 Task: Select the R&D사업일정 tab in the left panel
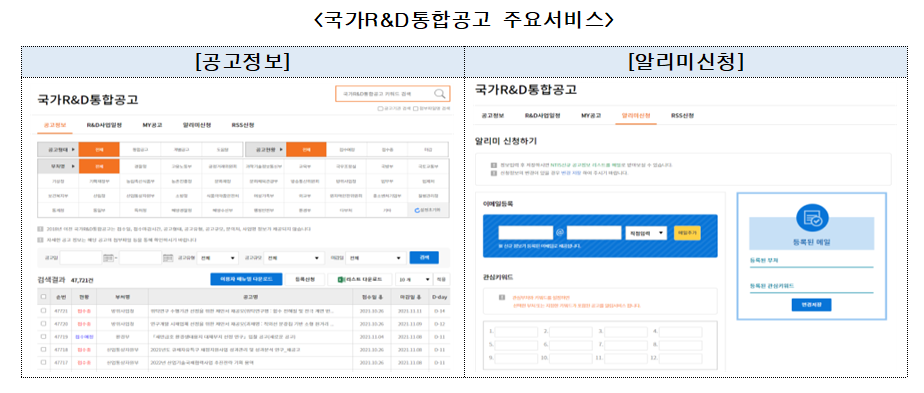(x=104, y=125)
